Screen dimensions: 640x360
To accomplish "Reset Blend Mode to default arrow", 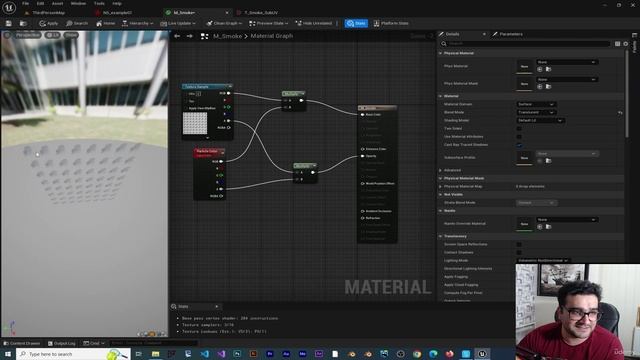I will click(x=620, y=113).
